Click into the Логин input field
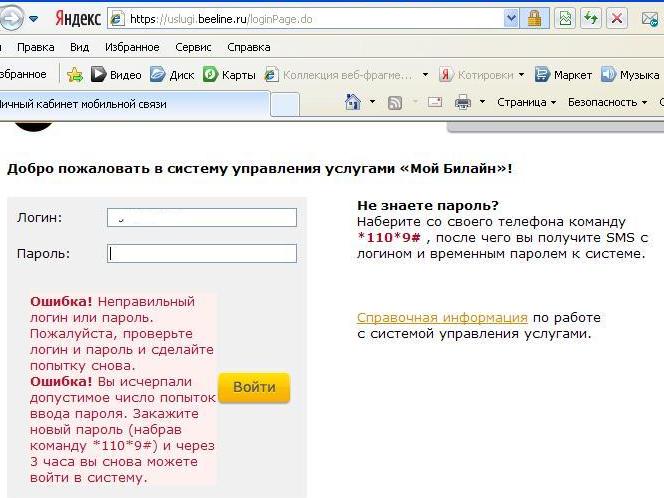The height and width of the screenshot is (498, 664). 202,218
